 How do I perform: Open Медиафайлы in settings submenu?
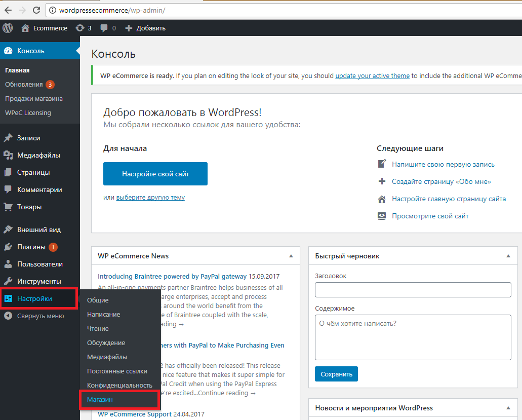tap(107, 357)
